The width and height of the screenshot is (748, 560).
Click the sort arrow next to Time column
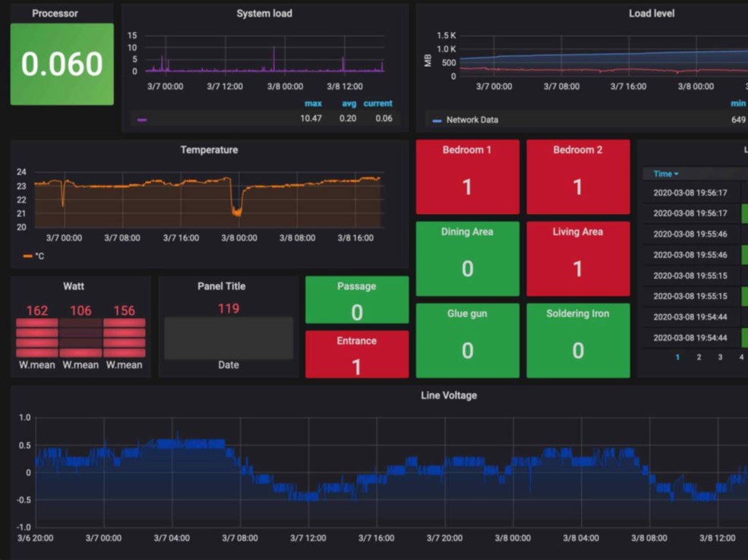coord(677,175)
